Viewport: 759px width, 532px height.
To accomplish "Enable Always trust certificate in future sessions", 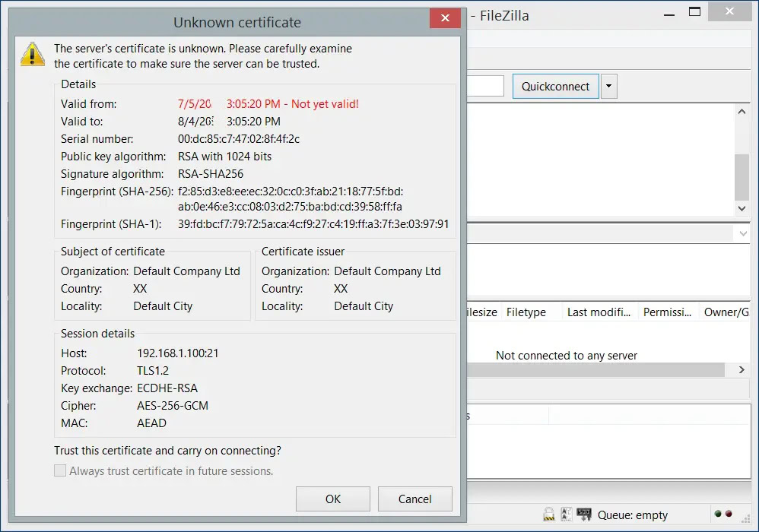I will tap(60, 470).
